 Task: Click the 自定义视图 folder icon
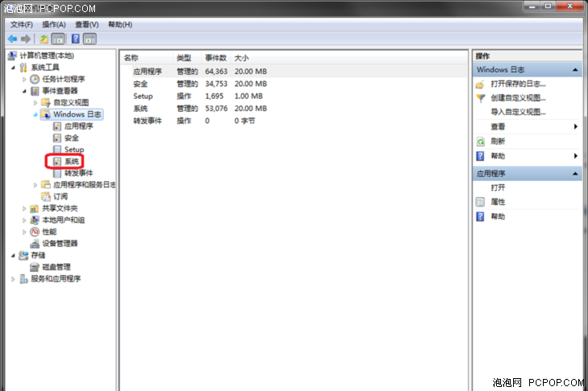click(46, 103)
